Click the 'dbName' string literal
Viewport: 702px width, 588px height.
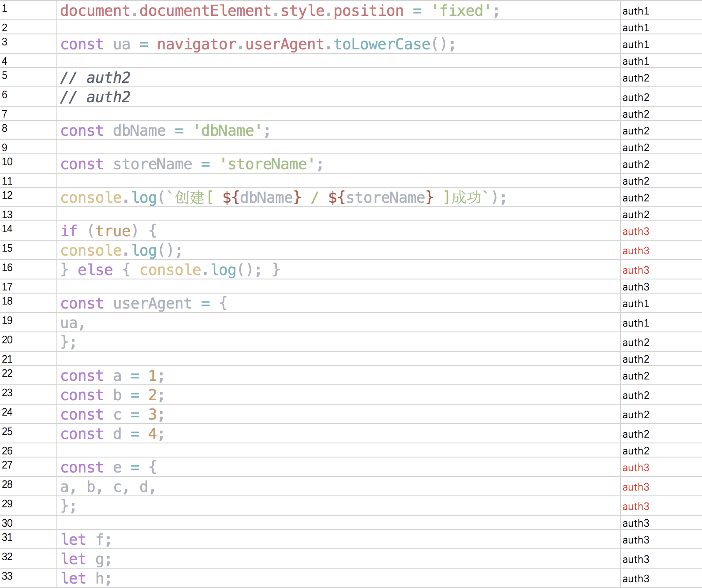point(227,130)
